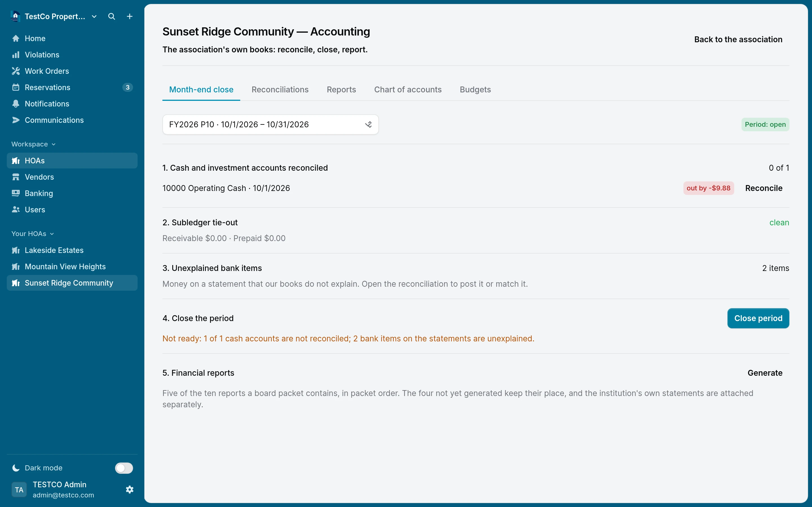812x507 pixels.
Task: Toggle the Dark mode switch
Action: 124,468
